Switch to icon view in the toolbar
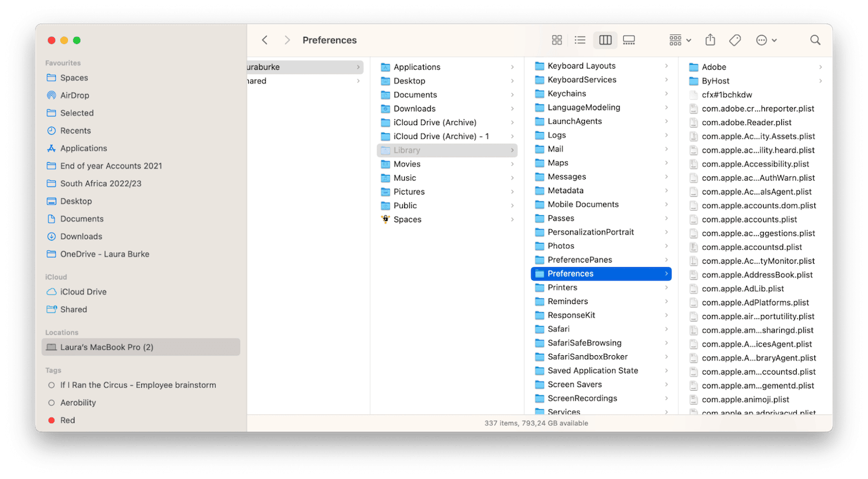Screen dimensions: 868x479 point(556,40)
